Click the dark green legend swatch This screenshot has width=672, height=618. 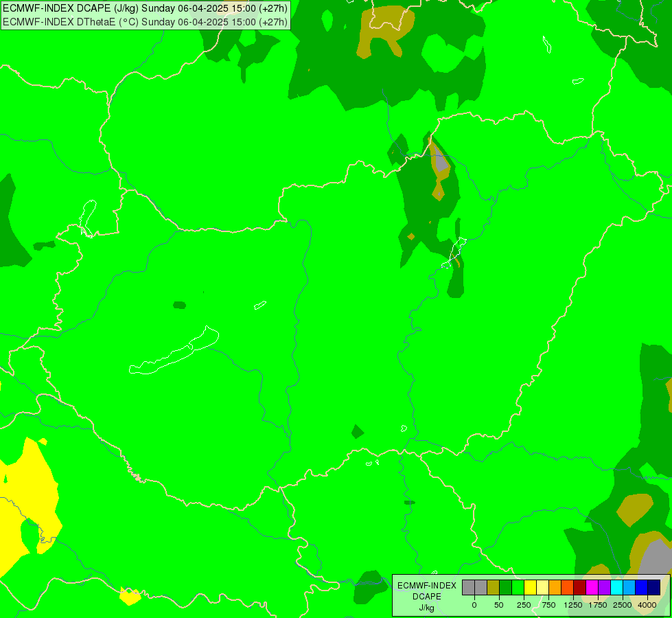pos(506,587)
